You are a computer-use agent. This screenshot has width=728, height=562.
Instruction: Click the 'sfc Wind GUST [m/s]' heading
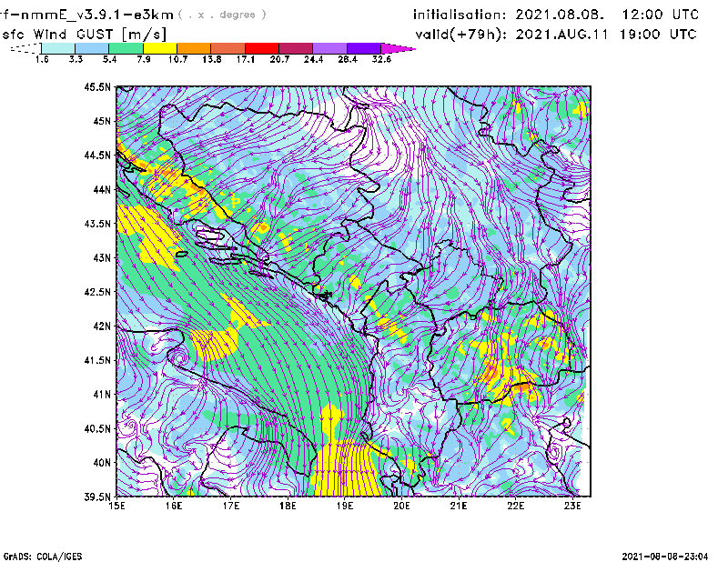point(84,35)
